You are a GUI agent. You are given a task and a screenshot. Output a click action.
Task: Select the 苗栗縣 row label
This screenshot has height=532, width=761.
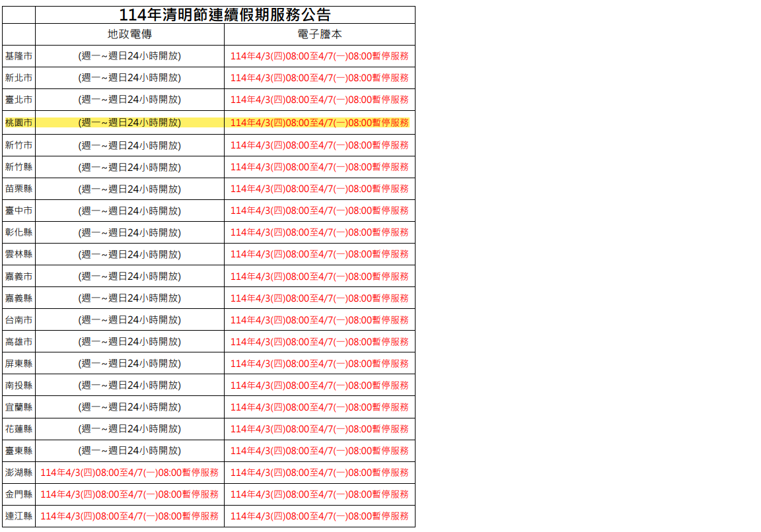click(19, 189)
